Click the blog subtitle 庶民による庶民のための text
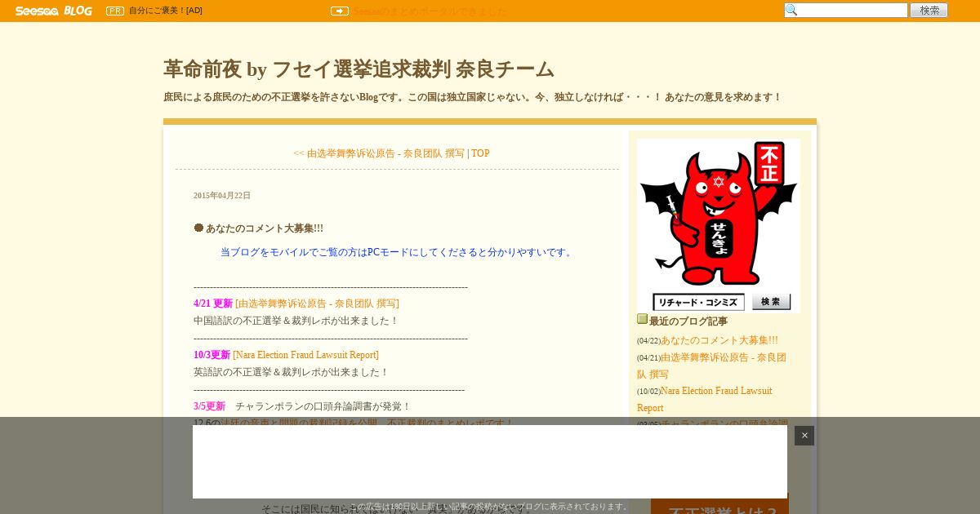The image size is (980, 514). click(472, 97)
